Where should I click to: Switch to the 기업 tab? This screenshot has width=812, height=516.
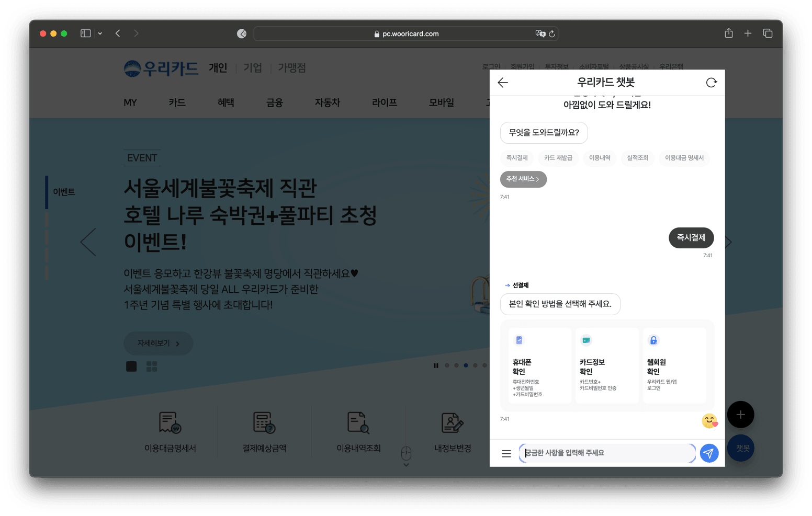[x=253, y=68]
